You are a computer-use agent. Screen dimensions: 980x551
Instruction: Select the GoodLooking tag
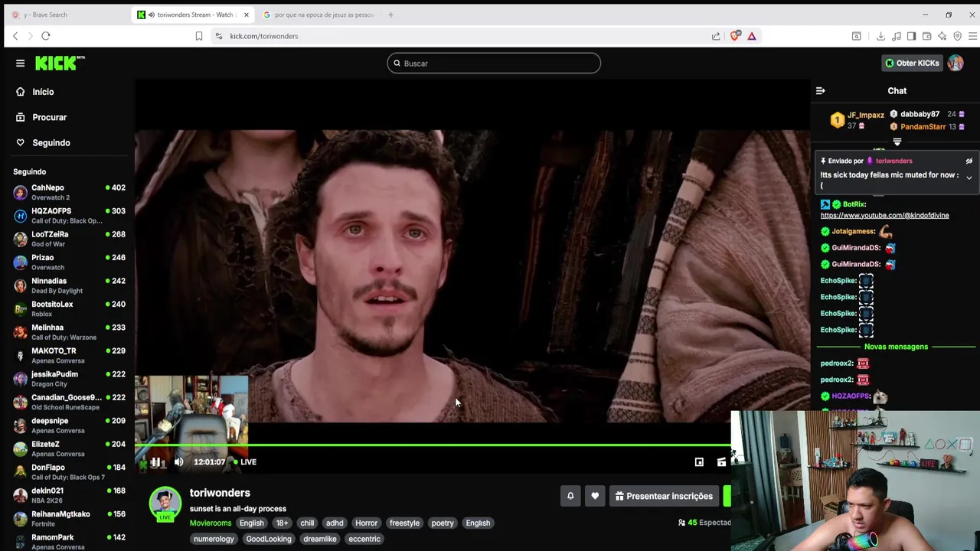[x=269, y=539]
